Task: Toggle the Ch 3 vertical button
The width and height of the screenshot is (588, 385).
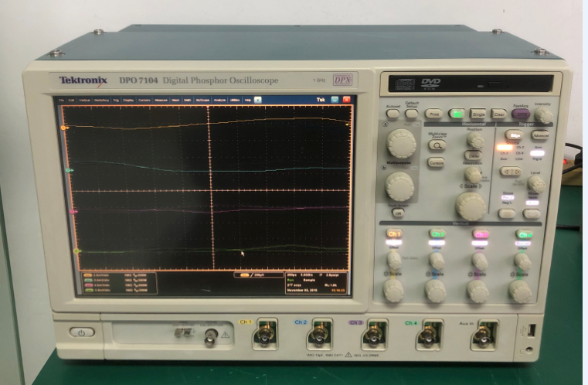Action: (481, 234)
